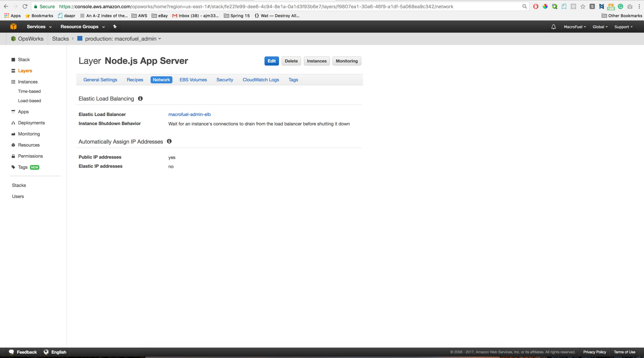This screenshot has height=358, width=644.
Task: Click address bar search magnifier icon
Action: tap(524, 6)
